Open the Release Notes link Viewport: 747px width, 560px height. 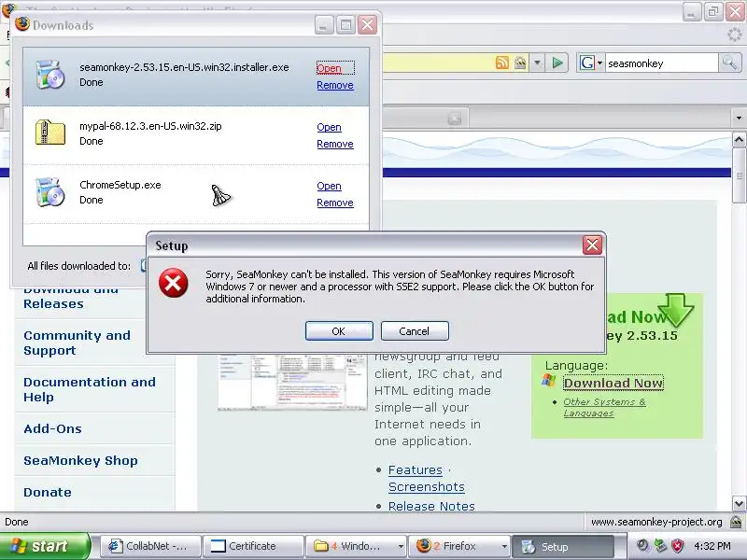431,506
